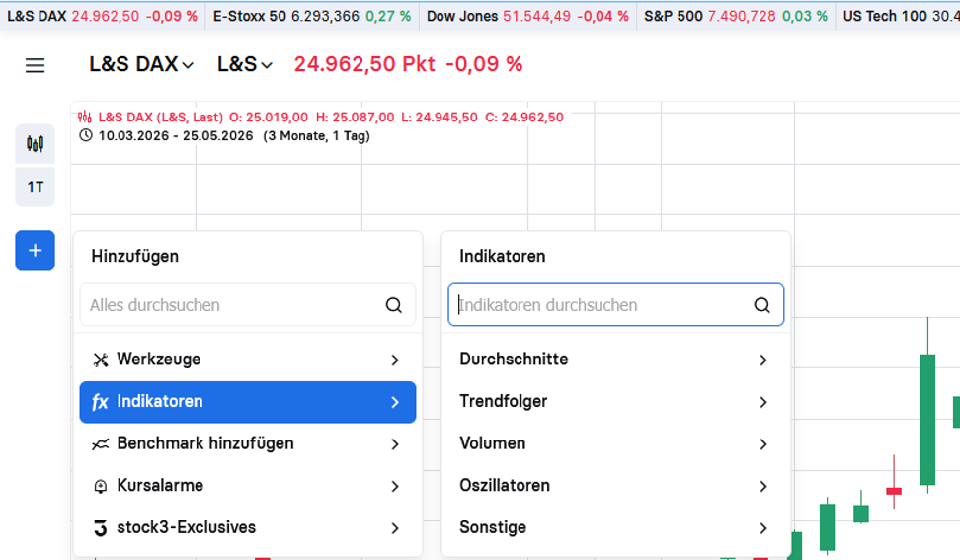Click the Werkzeuge tools icon
This screenshot has width=960, height=560.
click(x=101, y=360)
